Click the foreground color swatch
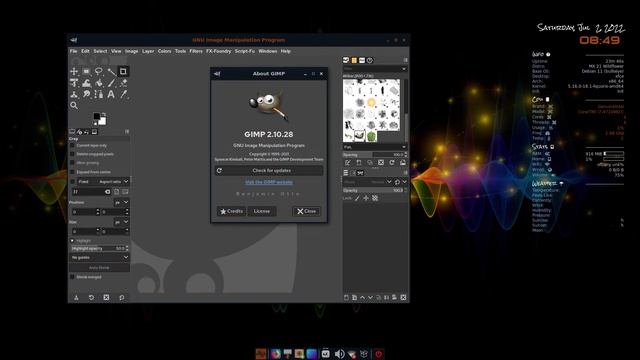The image size is (640, 360). point(96,117)
